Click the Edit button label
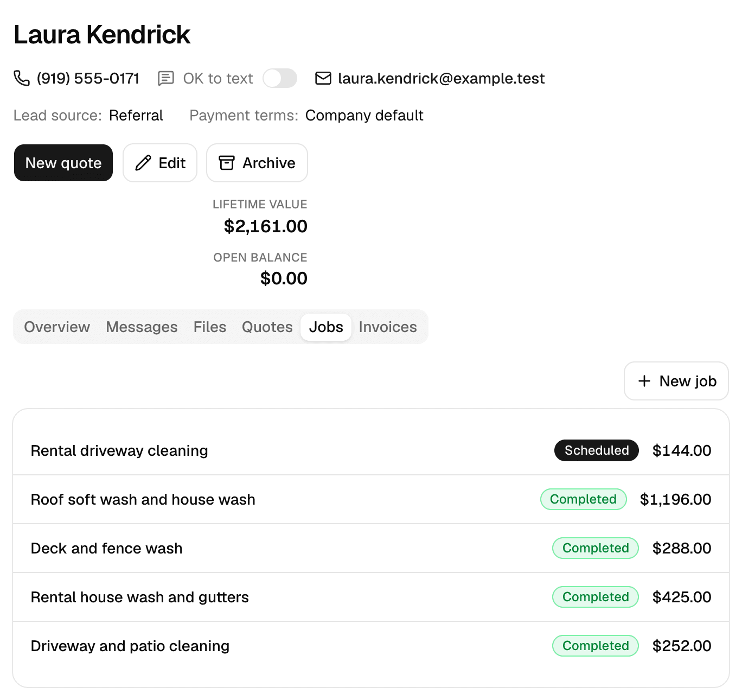The height and width of the screenshot is (700, 742). pyautogui.click(x=172, y=163)
